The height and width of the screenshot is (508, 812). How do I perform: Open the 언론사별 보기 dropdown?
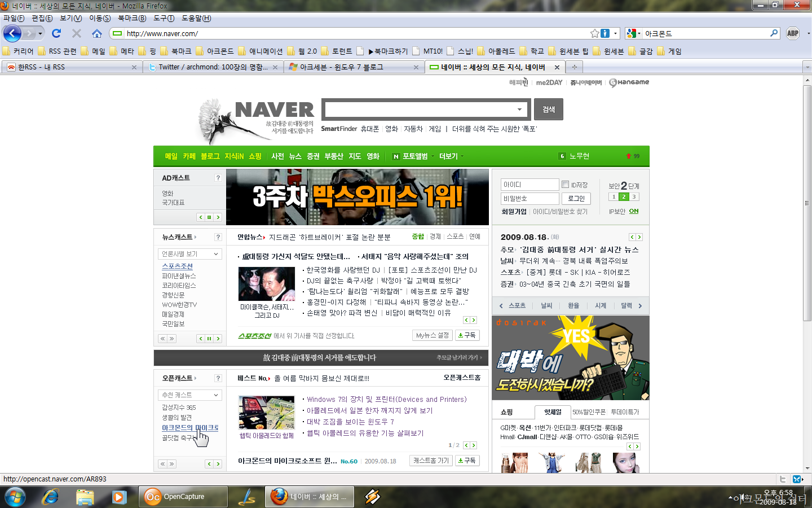(x=190, y=254)
